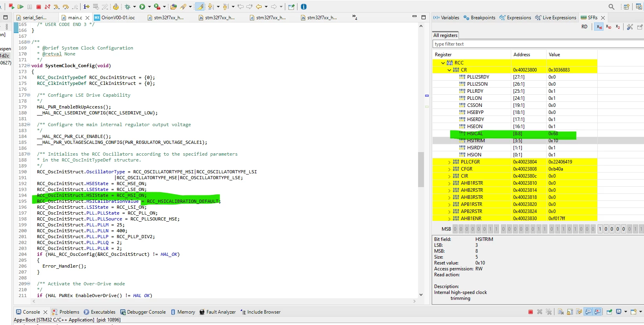This screenshot has height=325, width=644.
Task: Expand the CFGR register
Action: point(450,169)
